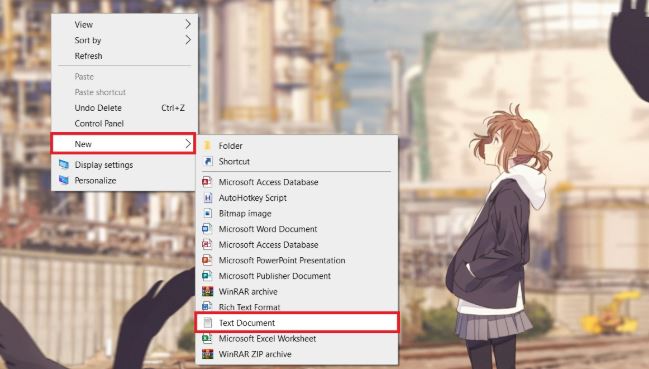The image size is (649, 369).
Task: Create a Microsoft Word Document
Action: click(296, 229)
